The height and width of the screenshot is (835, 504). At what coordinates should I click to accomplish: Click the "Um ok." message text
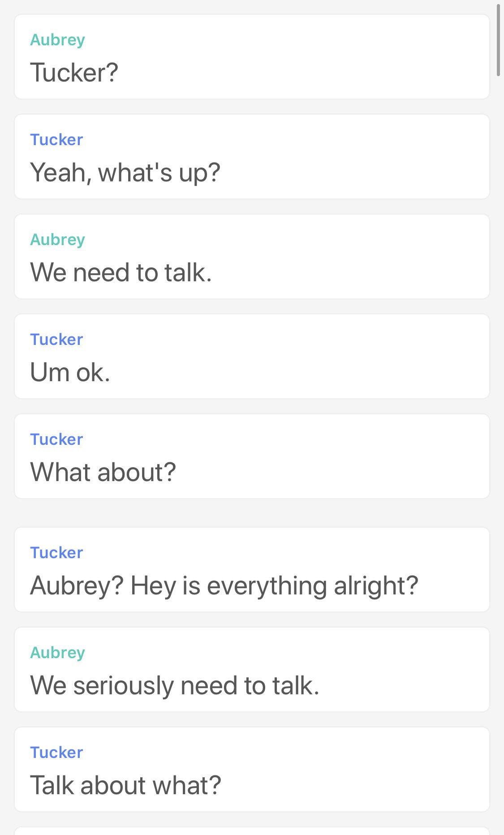[x=70, y=372]
